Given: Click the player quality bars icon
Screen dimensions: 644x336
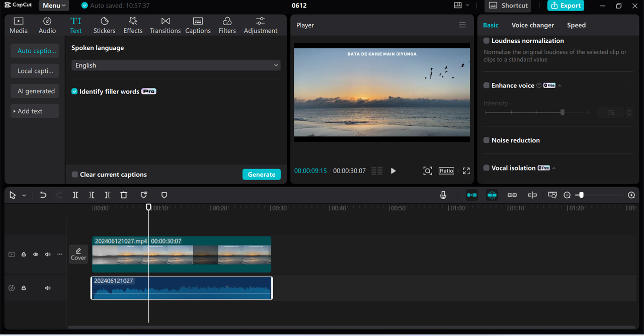Looking at the screenshot, I should [x=377, y=171].
